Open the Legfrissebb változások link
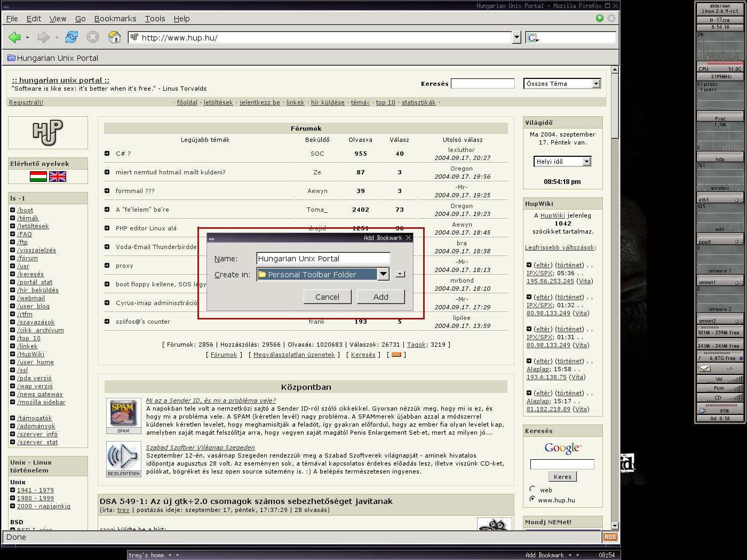Viewport: 747px width, 560px height. (x=560, y=247)
